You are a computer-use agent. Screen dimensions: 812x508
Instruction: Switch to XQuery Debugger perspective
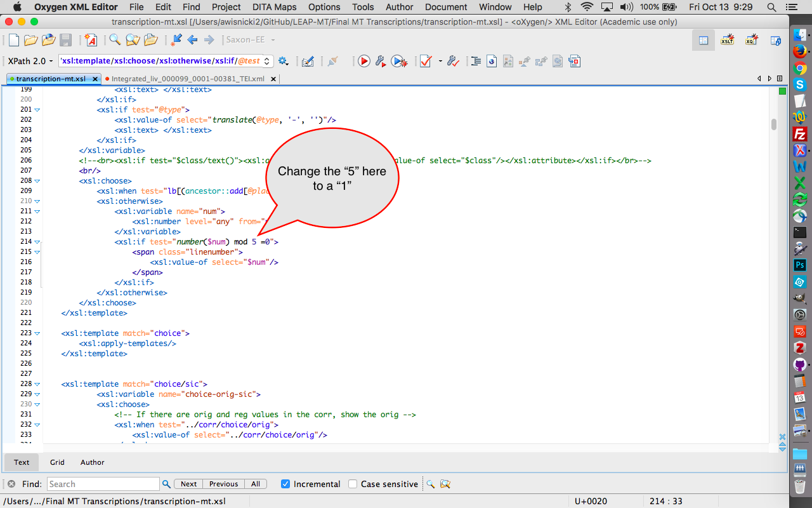752,40
